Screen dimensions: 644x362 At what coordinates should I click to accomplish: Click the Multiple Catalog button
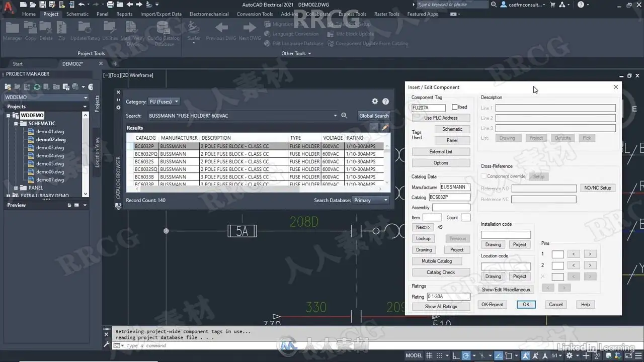[x=437, y=261]
